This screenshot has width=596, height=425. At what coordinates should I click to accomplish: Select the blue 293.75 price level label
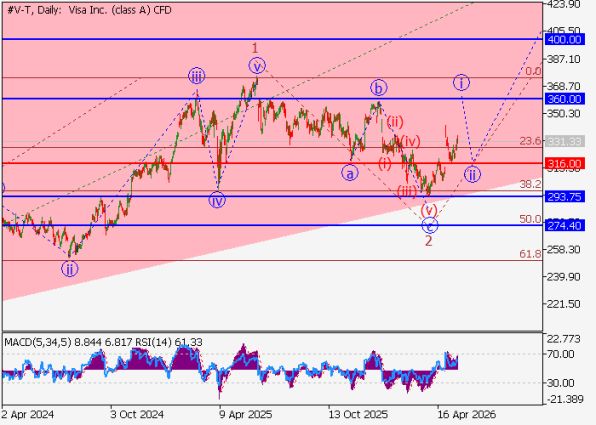click(x=564, y=197)
